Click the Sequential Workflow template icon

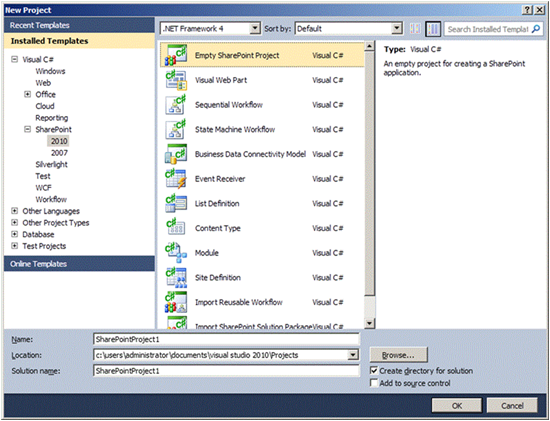click(176, 105)
